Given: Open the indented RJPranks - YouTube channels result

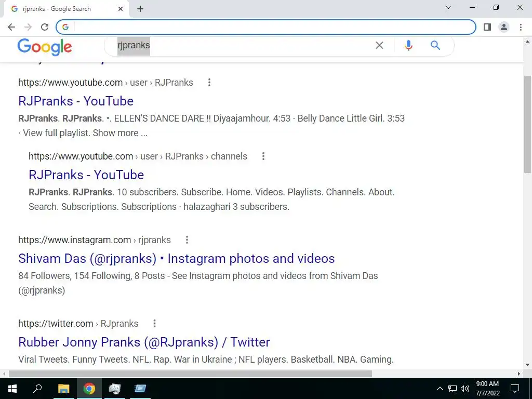Looking at the screenshot, I should coord(86,175).
